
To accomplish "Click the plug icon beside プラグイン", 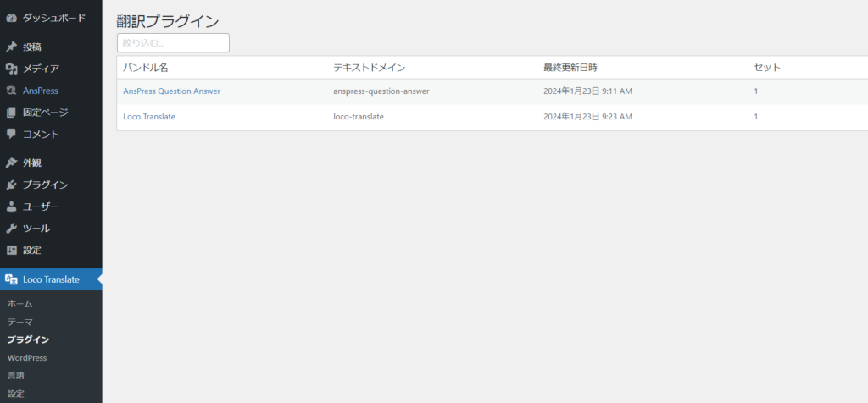I will [x=11, y=185].
